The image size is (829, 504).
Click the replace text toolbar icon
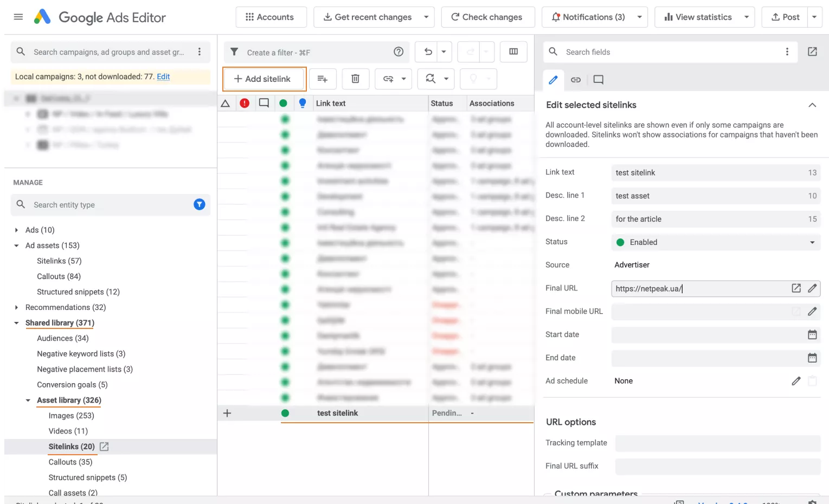[430, 79]
